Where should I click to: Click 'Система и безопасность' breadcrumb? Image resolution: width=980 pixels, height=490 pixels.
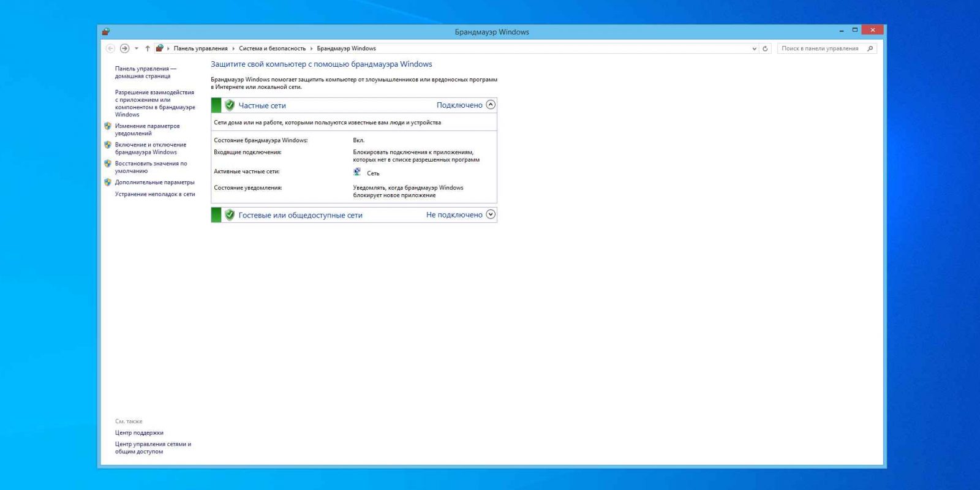[272, 48]
